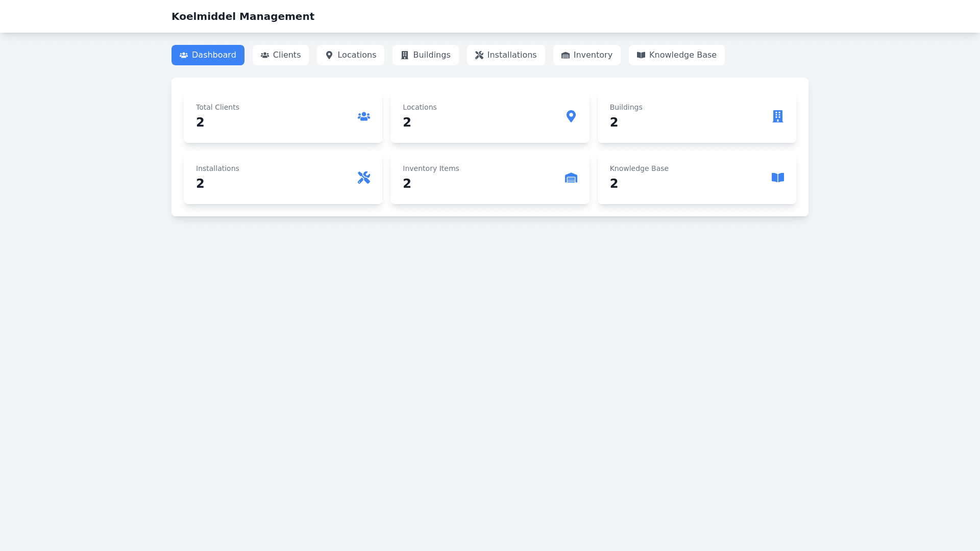Click the map pin icon in Locations card
980x551 pixels.
(571, 116)
